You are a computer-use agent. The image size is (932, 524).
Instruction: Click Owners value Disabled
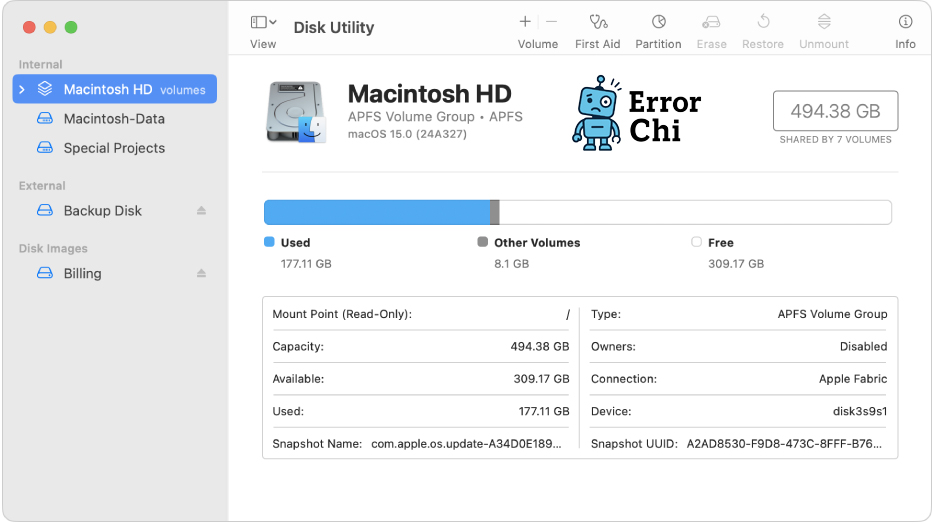tap(864, 346)
